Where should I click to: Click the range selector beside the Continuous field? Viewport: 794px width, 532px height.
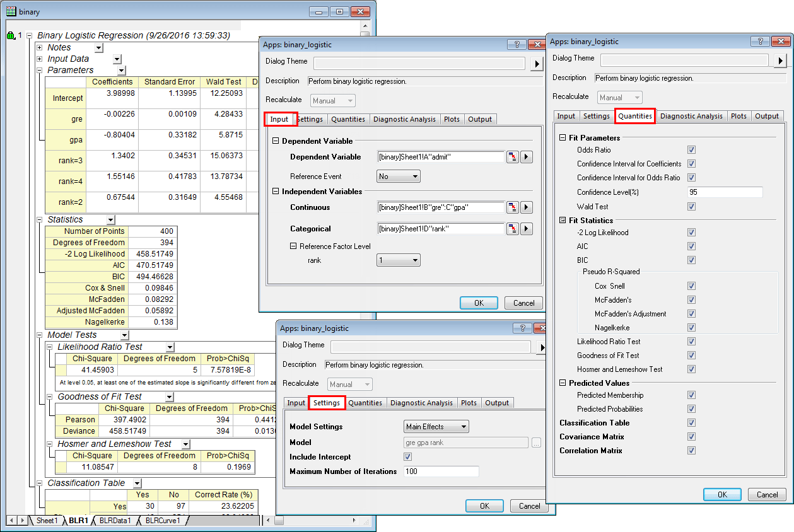(x=512, y=207)
